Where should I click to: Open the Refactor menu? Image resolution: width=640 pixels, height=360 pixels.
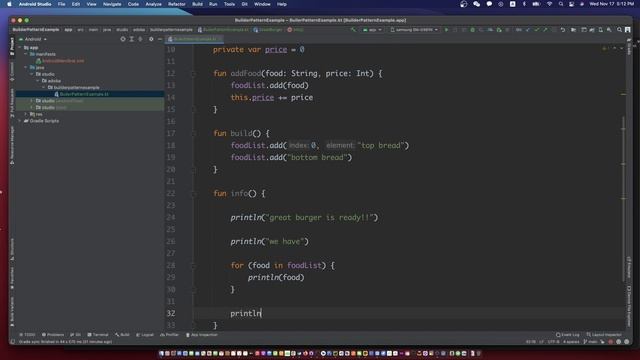click(x=177, y=4)
